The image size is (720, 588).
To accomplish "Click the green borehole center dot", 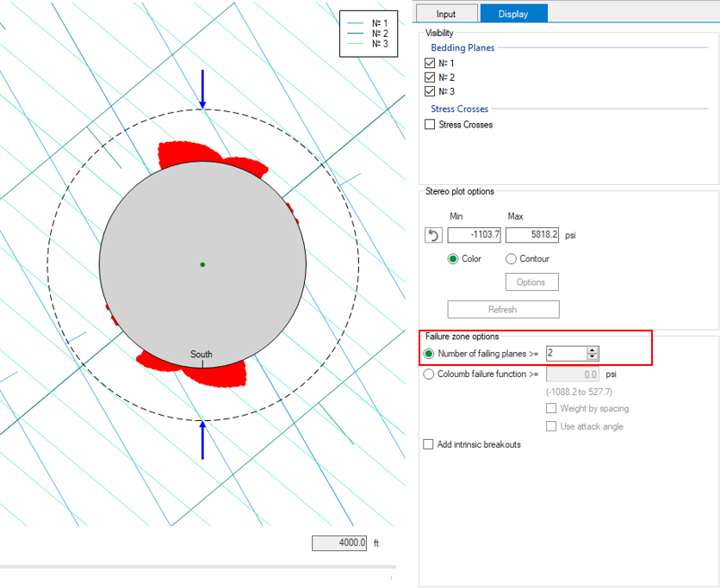I will (x=202, y=264).
